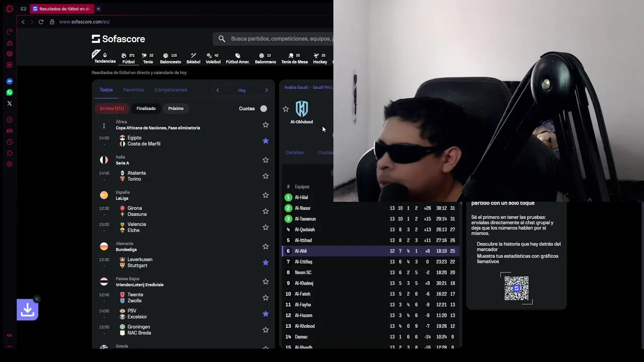Screen dimensions: 644x362
Task: Click the Opera menu logo
Action: click(9, 9)
